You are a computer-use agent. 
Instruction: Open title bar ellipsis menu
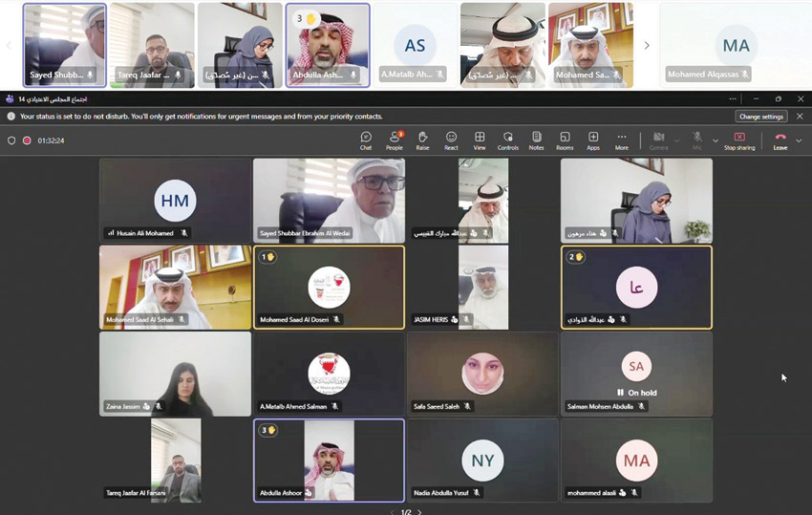[733, 98]
